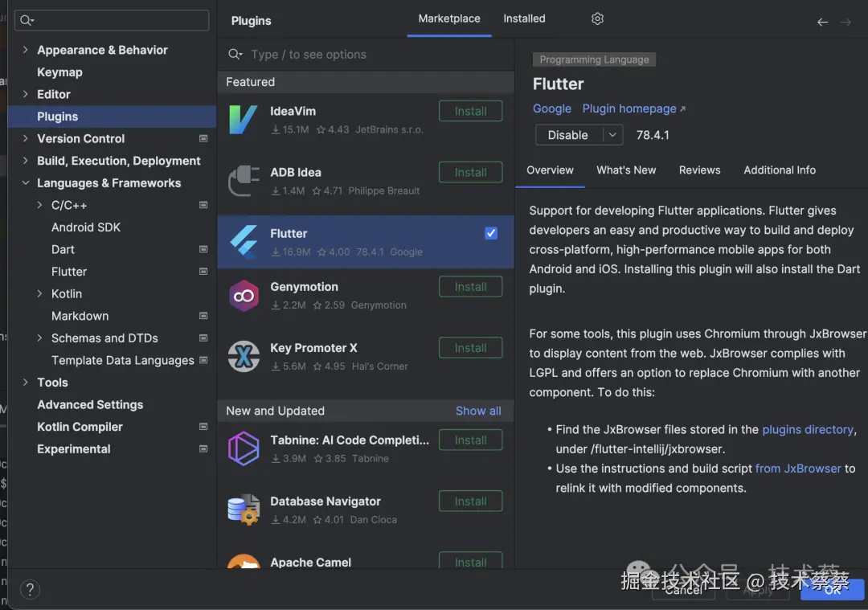Click the Database Navigator icon
The image size is (868, 610).
click(244, 510)
